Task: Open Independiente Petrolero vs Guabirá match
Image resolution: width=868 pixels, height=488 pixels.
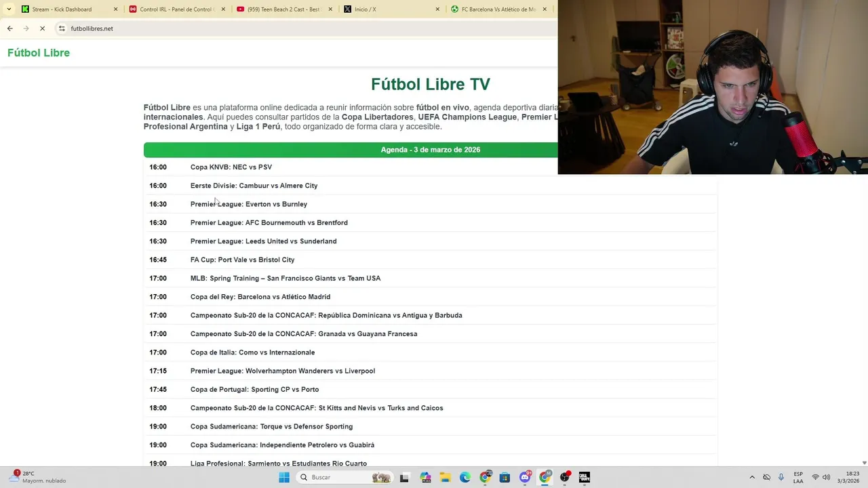Action: pos(430,445)
